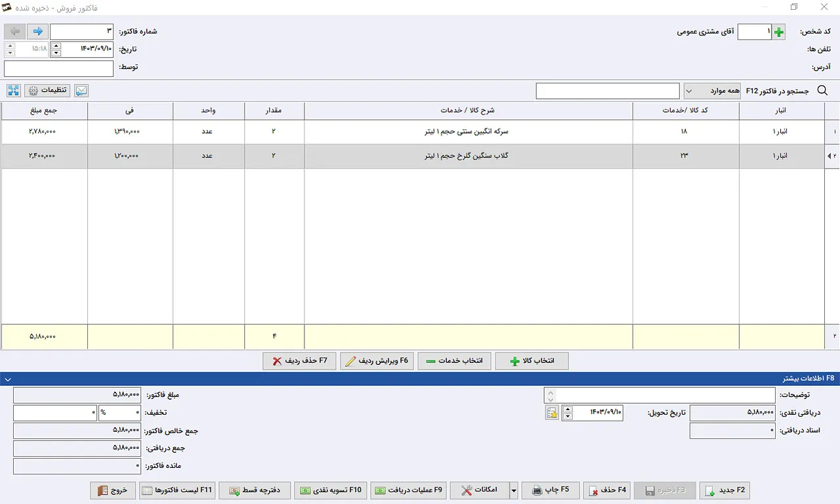
Task: Open دفترچه قسط
Action: pyautogui.click(x=255, y=490)
